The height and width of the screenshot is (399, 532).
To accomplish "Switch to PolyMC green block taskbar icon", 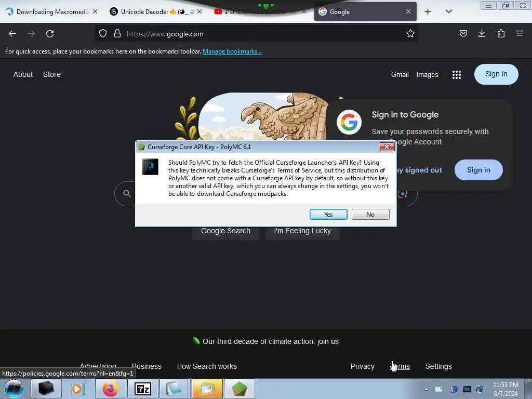I will point(239,389).
